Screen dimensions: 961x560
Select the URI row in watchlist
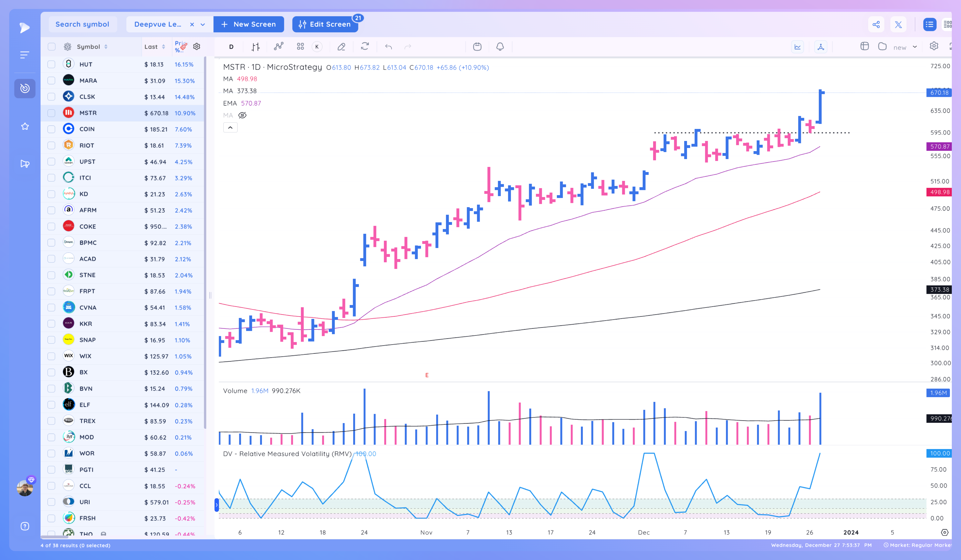[x=122, y=502]
